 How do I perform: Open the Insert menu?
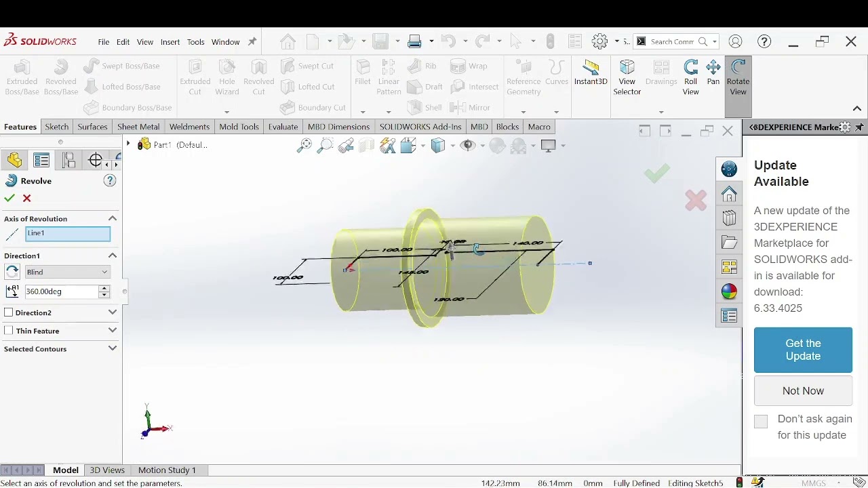click(170, 42)
